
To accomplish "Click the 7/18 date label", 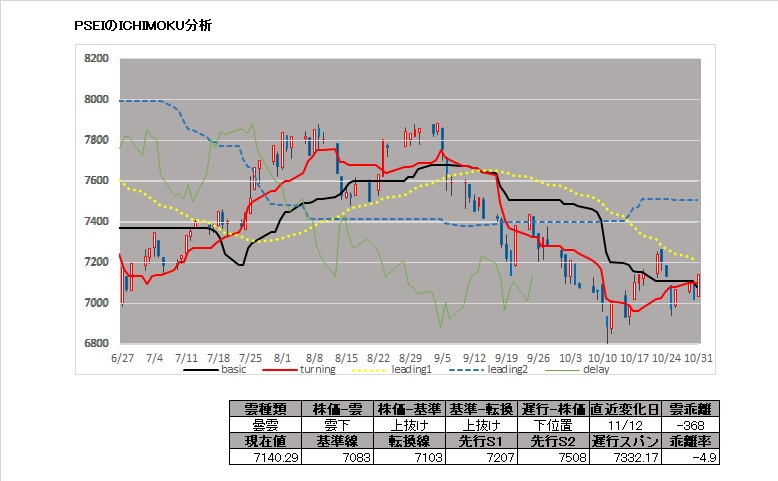I will pos(218,358).
